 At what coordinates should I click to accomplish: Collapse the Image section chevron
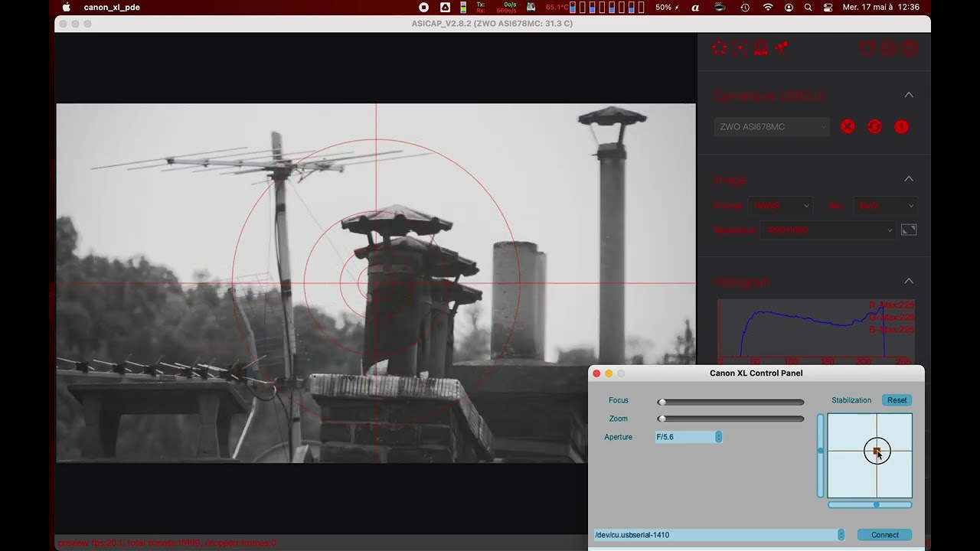pos(909,179)
